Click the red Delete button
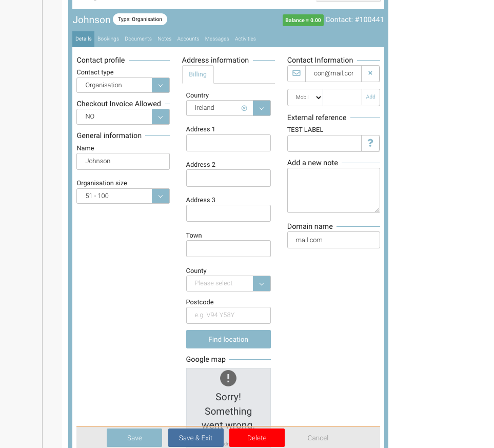Viewport: 494px width, 448px height. [256, 438]
